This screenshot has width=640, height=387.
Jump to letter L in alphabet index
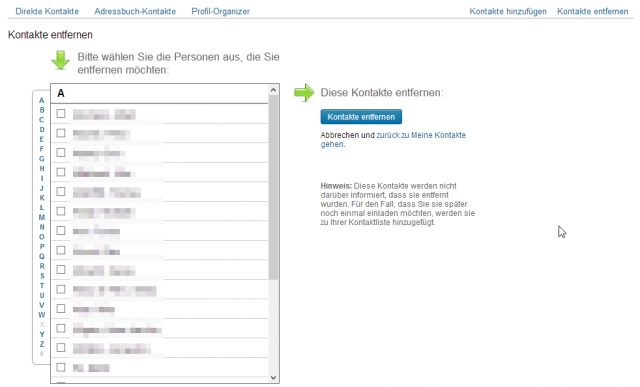pos(42,208)
